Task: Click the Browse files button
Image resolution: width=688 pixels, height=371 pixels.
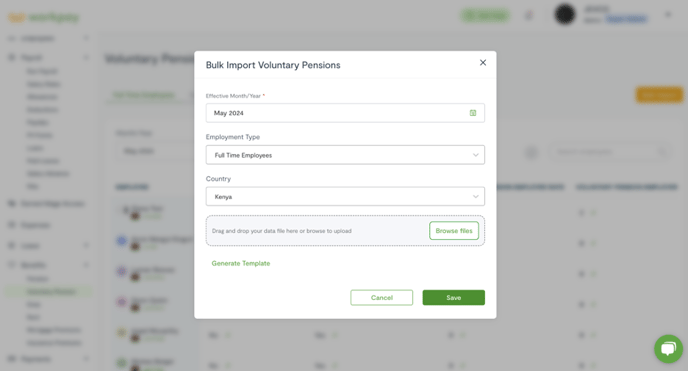Action: tap(454, 231)
